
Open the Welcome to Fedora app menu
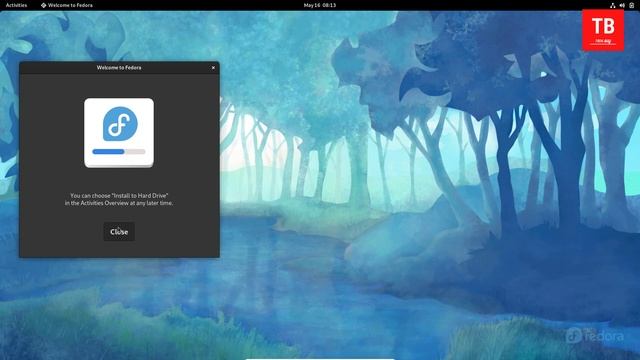tap(67, 5)
